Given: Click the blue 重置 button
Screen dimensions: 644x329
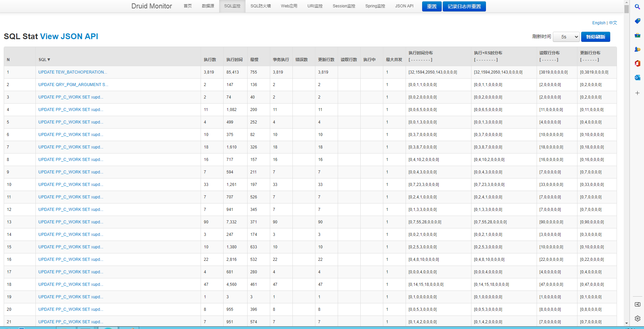Looking at the screenshot, I should point(432,6).
